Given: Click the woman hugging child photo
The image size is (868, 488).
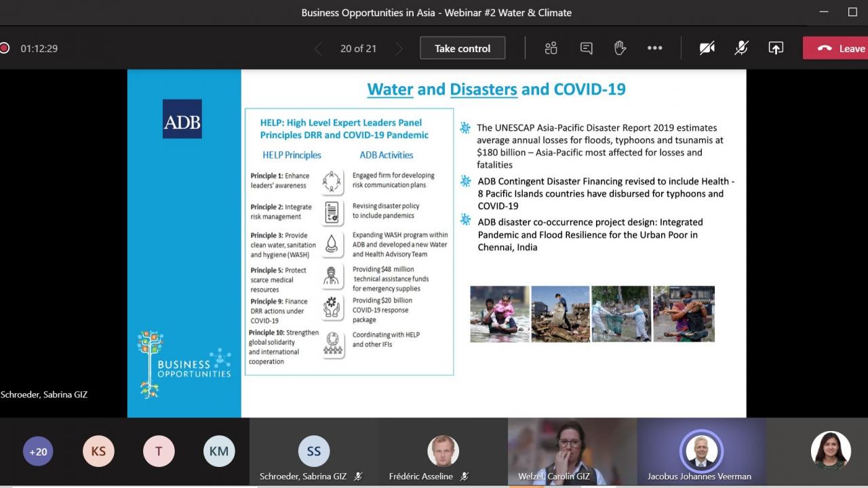Looking at the screenshot, I should click(x=684, y=314).
